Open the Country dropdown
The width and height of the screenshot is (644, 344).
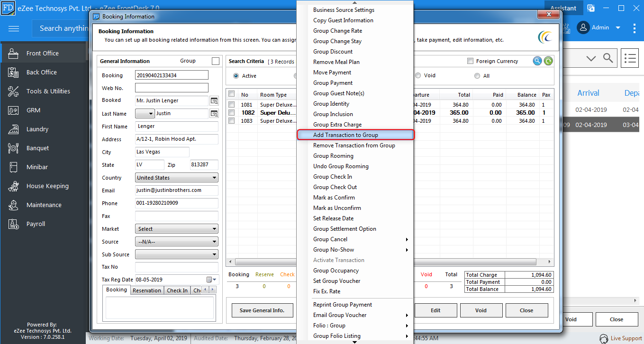click(x=177, y=178)
